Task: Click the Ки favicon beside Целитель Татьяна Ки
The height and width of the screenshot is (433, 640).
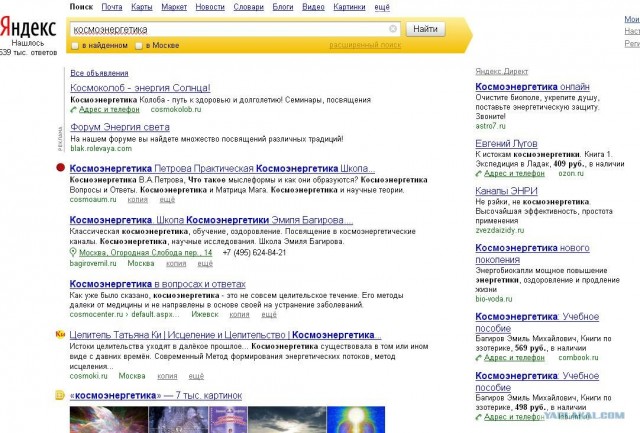Action: [60, 334]
